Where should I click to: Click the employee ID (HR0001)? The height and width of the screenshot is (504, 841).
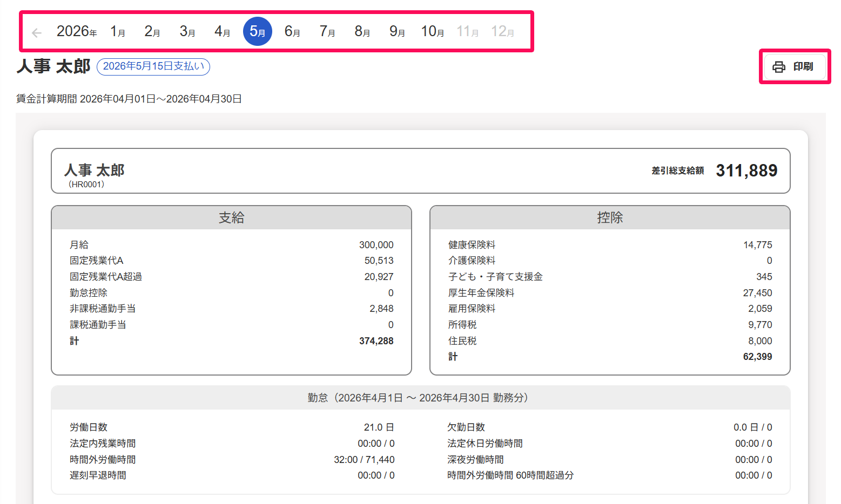tap(86, 185)
